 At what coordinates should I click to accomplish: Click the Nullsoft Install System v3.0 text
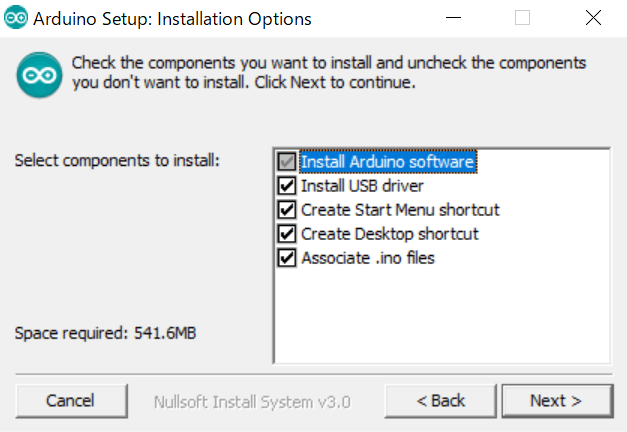coord(252,402)
